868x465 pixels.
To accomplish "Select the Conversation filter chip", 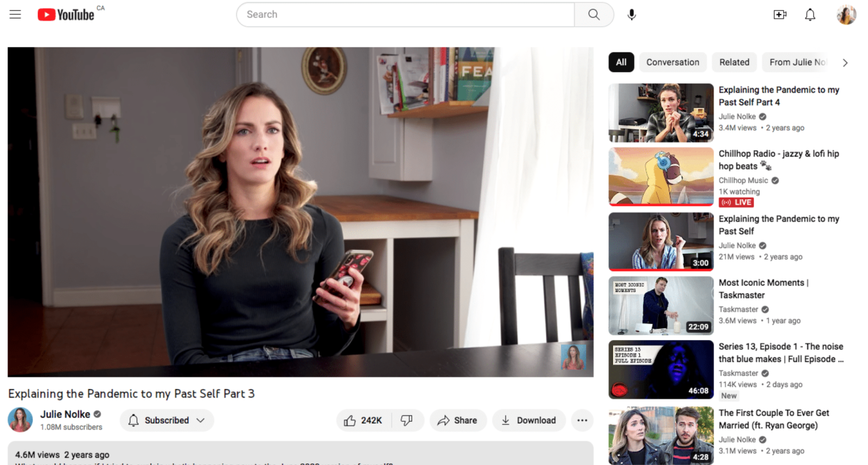I will point(673,62).
